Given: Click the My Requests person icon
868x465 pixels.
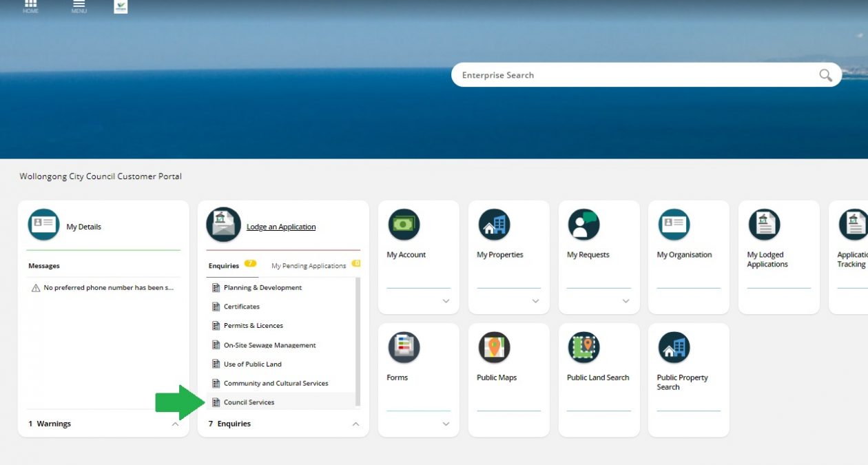Looking at the screenshot, I should pos(583,225).
